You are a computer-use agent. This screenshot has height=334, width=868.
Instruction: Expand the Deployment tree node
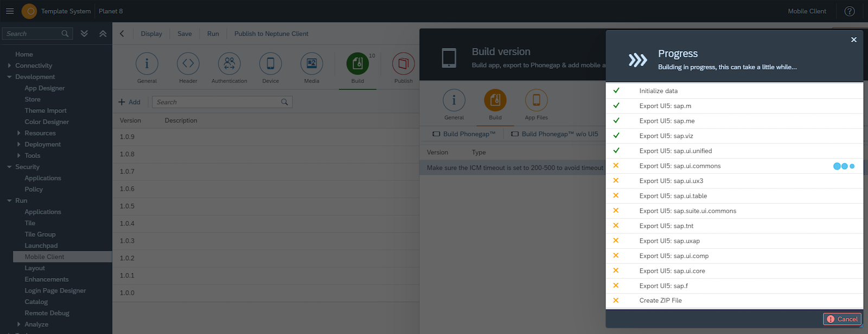18,144
